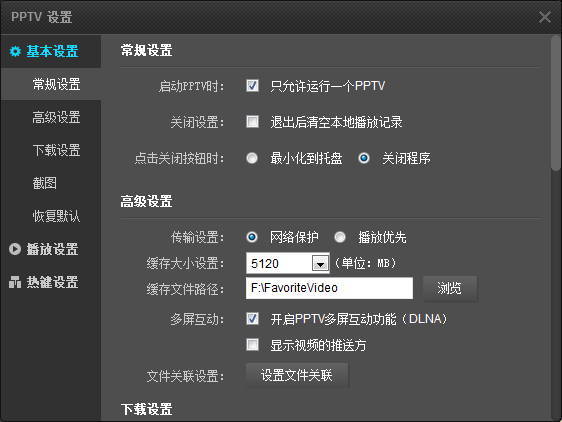Toggle 只允许运行一个PPTV checkbox

(x=252, y=86)
